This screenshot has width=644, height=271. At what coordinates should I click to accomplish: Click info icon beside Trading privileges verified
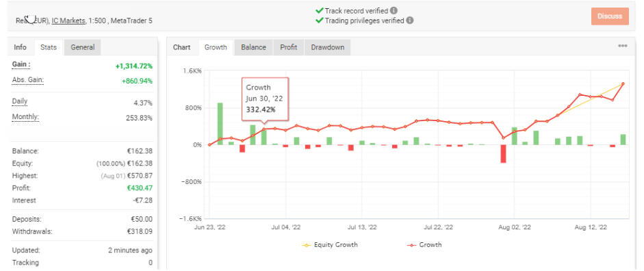coord(410,20)
